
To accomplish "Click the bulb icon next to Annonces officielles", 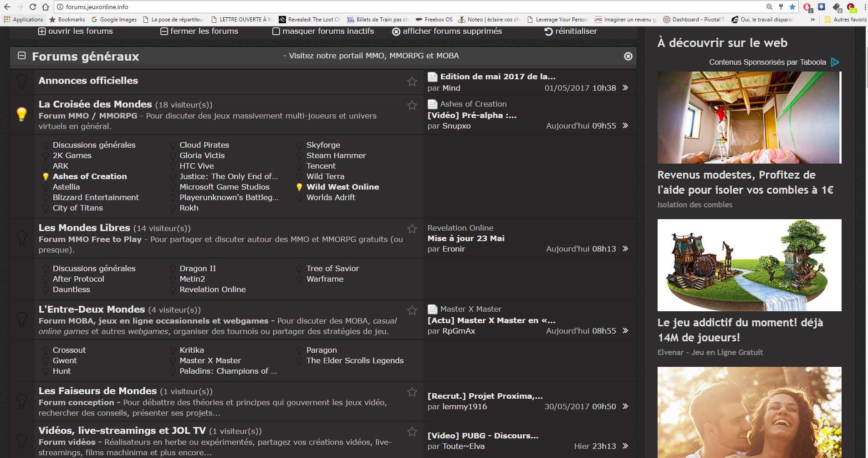I will (x=21, y=82).
